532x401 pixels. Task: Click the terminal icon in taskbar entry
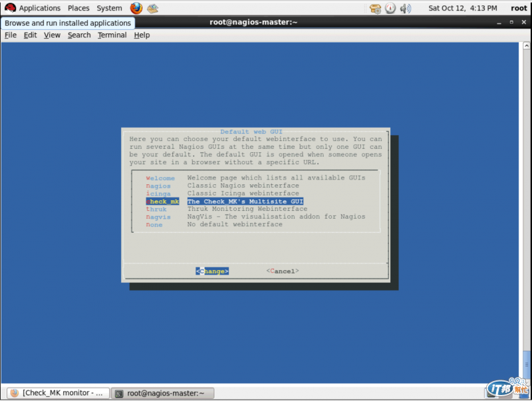[119, 394]
